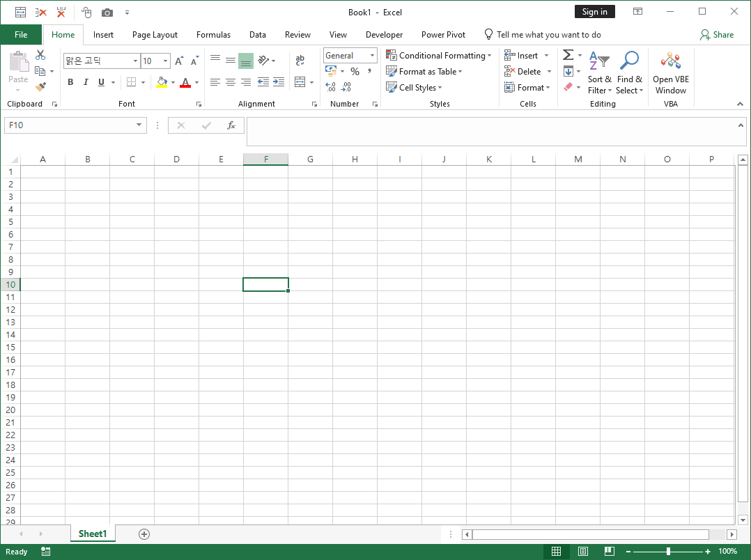This screenshot has height=560, width=751.
Task: Switch to the Data tab
Action: click(x=257, y=35)
